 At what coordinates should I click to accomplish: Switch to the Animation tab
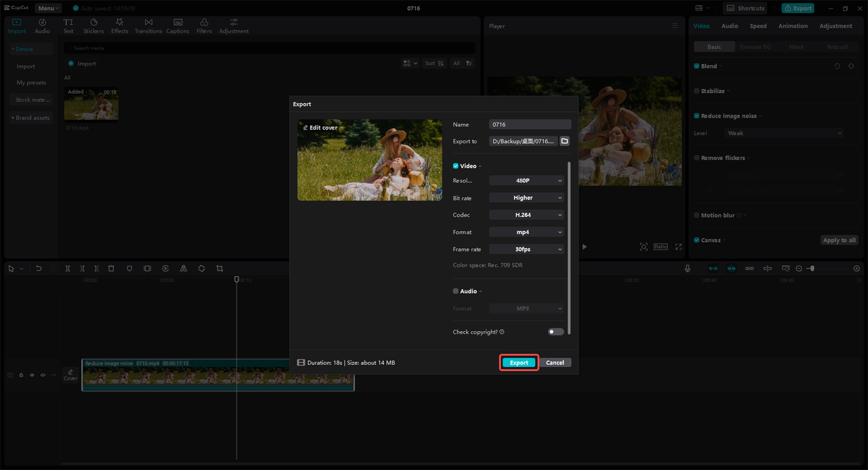click(x=793, y=26)
